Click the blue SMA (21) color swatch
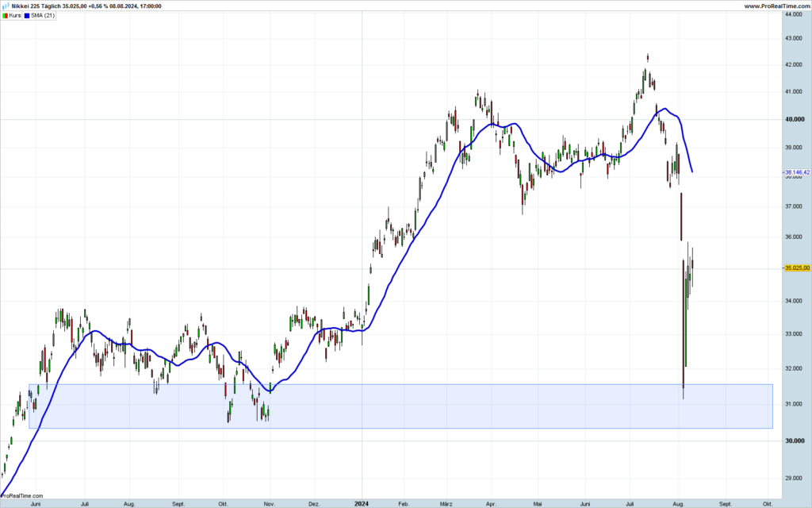The width and height of the screenshot is (812, 508). click(x=27, y=16)
